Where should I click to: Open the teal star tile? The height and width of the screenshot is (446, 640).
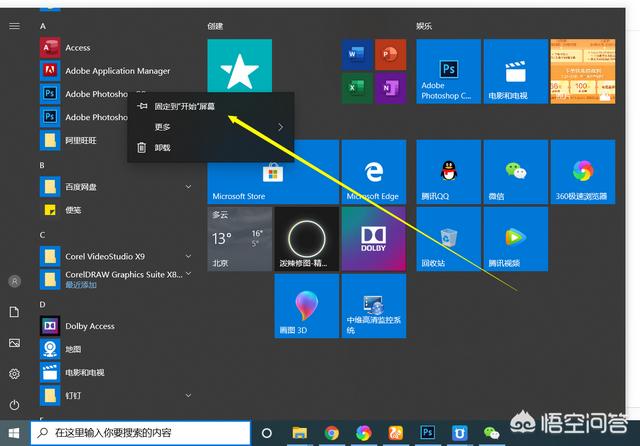tap(240, 66)
